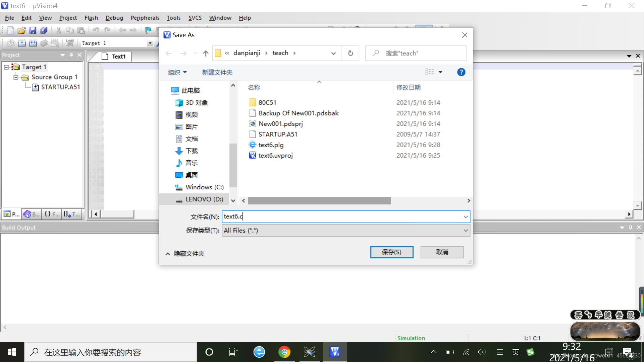Click the blue help icon in Save As
The image size is (644, 362).
click(461, 72)
